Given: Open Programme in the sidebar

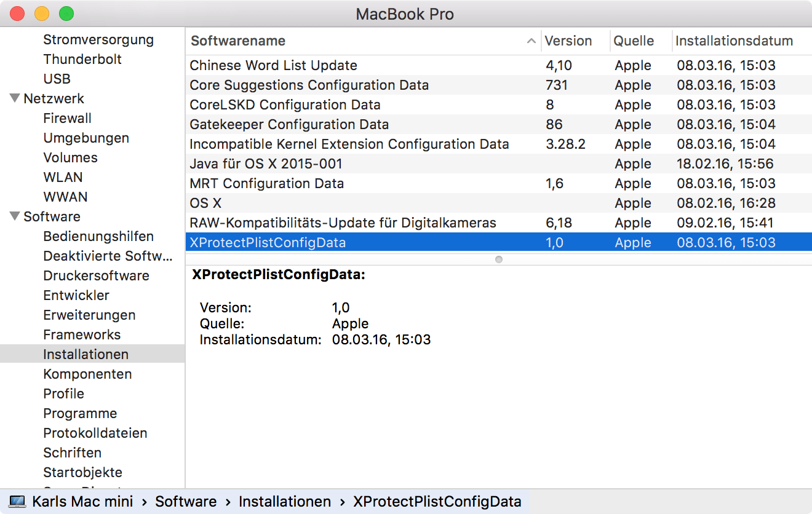Looking at the screenshot, I should coord(80,413).
